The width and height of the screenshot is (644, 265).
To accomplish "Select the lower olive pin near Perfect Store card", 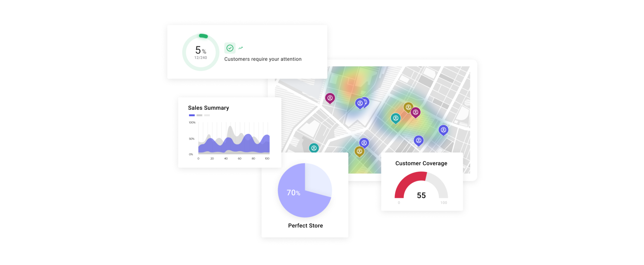I will (359, 152).
